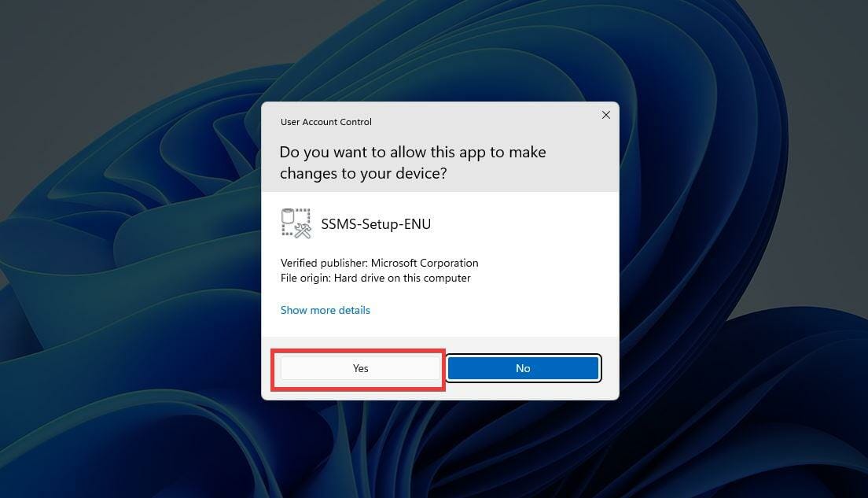The image size is (868, 498).
Task: Select the File origin: Hard drive text
Action: click(x=375, y=278)
